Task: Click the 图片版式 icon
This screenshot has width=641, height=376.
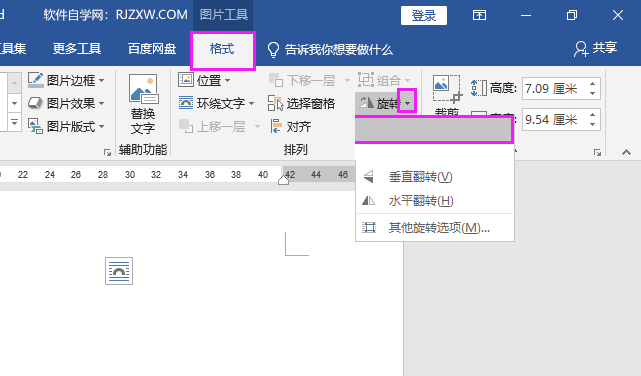Action: pyautogui.click(x=35, y=126)
